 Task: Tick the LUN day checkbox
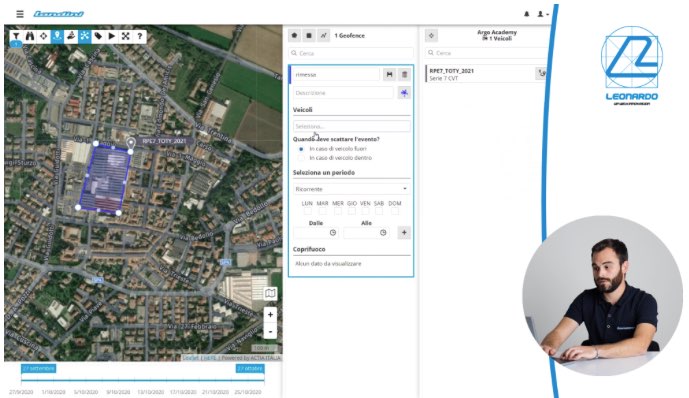tap(307, 211)
